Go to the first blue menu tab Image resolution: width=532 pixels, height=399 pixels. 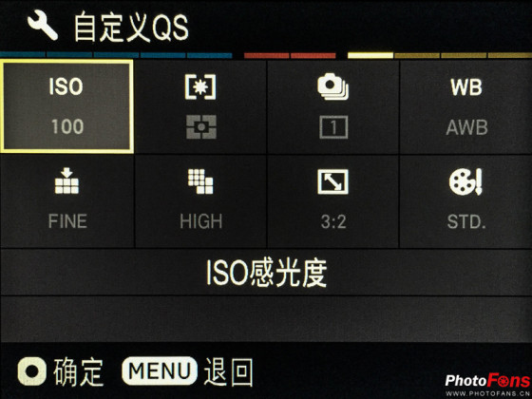click(23, 55)
